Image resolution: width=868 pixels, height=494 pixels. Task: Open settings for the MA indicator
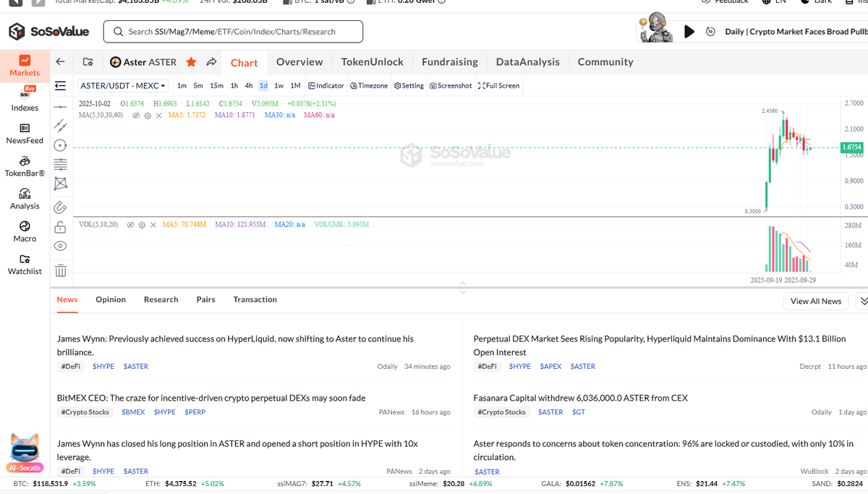tap(147, 115)
